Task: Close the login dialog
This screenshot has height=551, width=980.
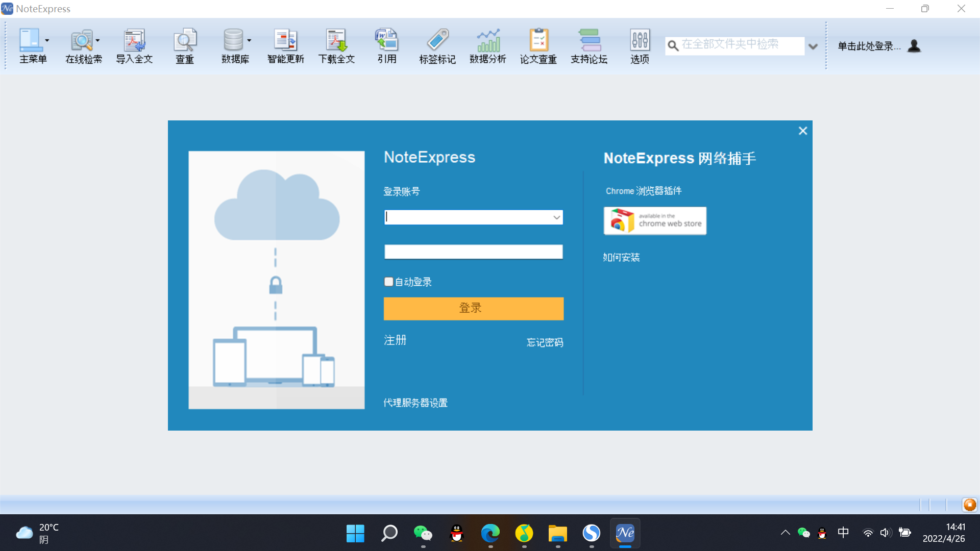Action: (803, 131)
